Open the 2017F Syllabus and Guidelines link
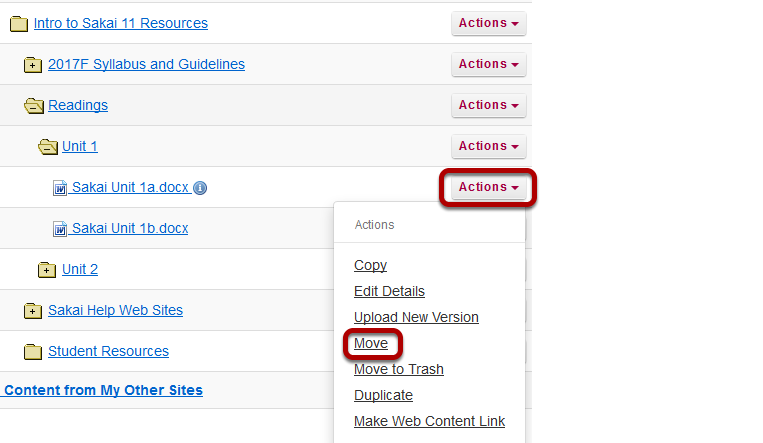This screenshot has height=443, width=763. [x=146, y=64]
